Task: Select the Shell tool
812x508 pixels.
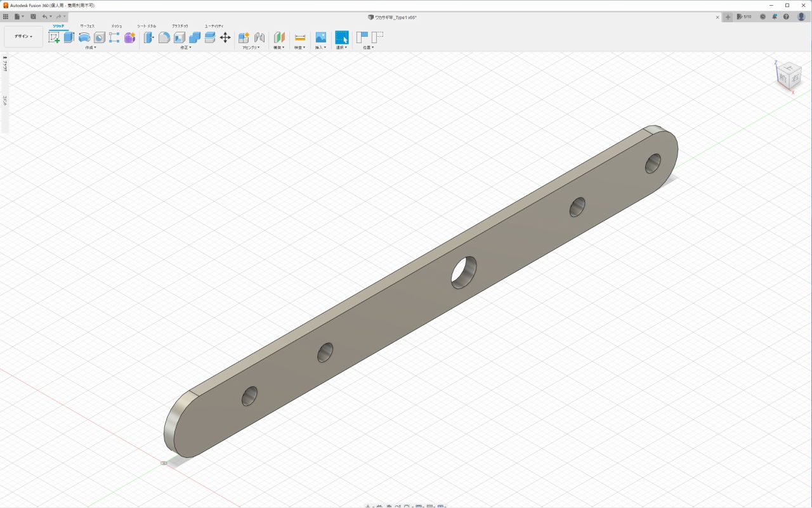Action: [180, 37]
